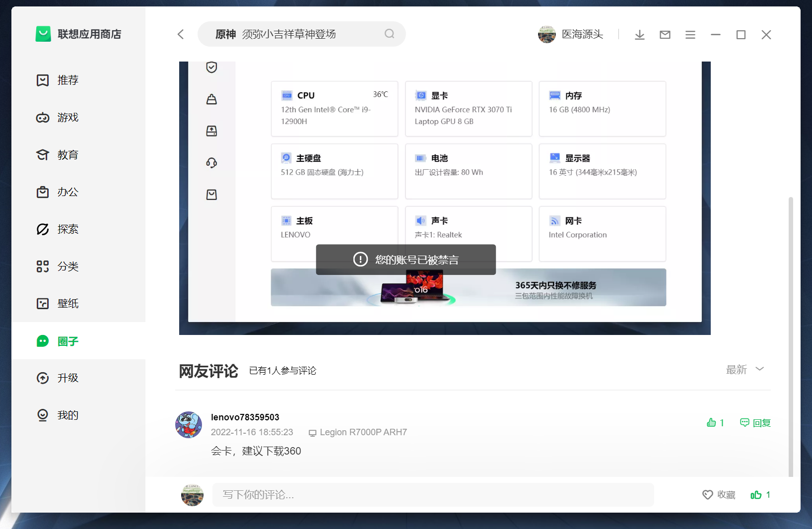The width and height of the screenshot is (812, 529).
Task: Click 收藏 to favorite this post
Action: pyautogui.click(x=719, y=495)
